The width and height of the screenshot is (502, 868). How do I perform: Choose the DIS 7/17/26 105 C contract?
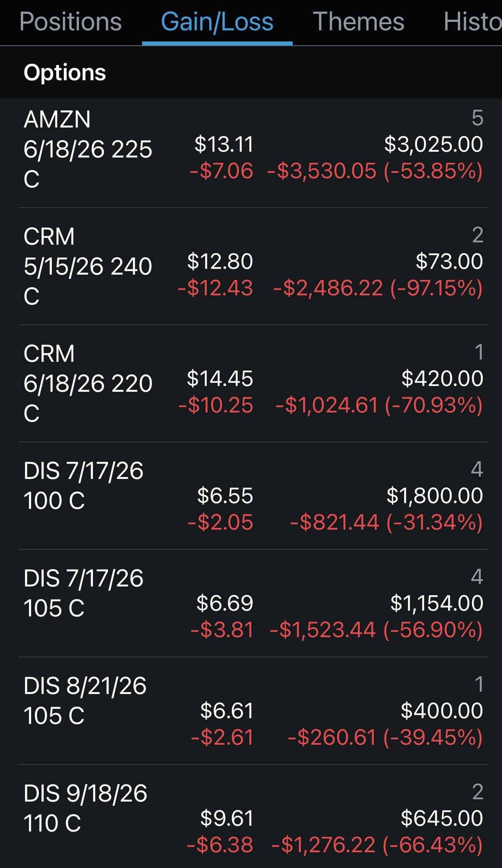(83, 593)
